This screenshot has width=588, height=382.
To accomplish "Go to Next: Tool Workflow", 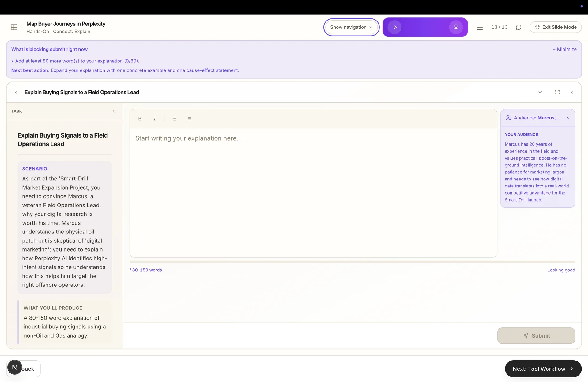I will pos(543,369).
